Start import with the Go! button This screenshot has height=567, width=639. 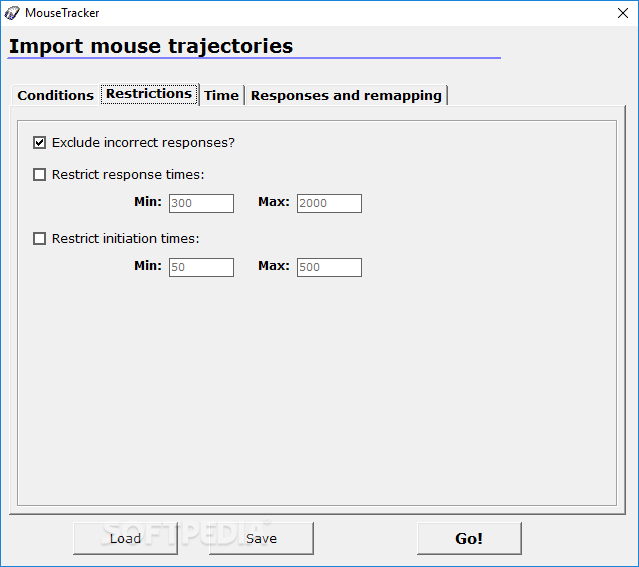[x=469, y=538]
